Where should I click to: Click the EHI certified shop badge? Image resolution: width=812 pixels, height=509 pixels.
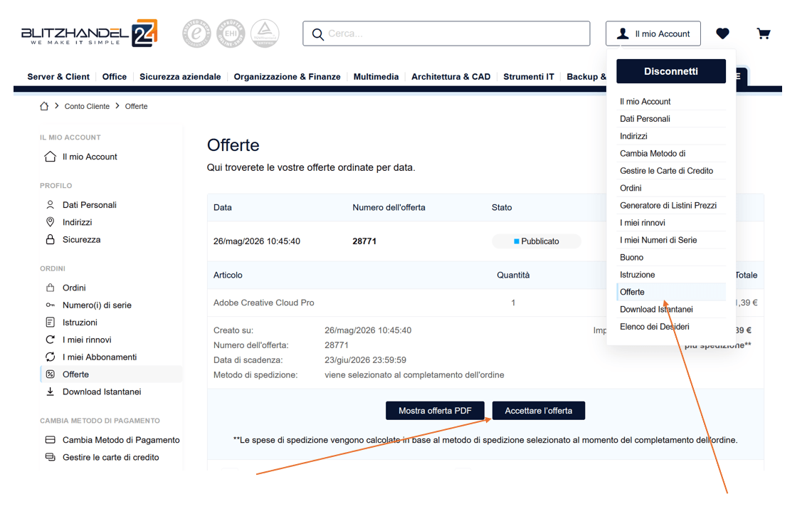(x=231, y=33)
